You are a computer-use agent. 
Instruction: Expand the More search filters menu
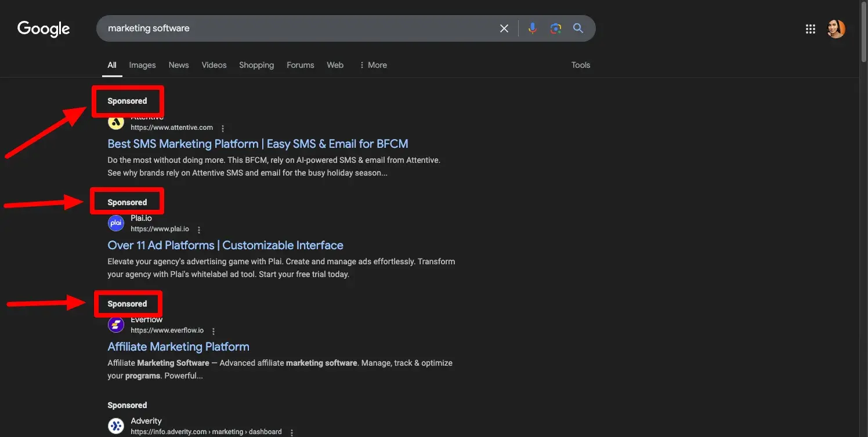(x=373, y=65)
